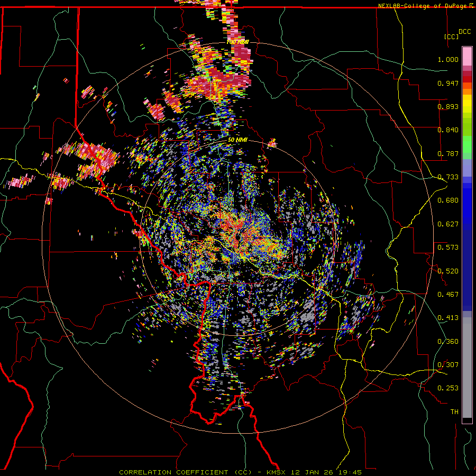Click the 0.840 scale value
This screenshot has width=476, height=476.
tap(448, 130)
